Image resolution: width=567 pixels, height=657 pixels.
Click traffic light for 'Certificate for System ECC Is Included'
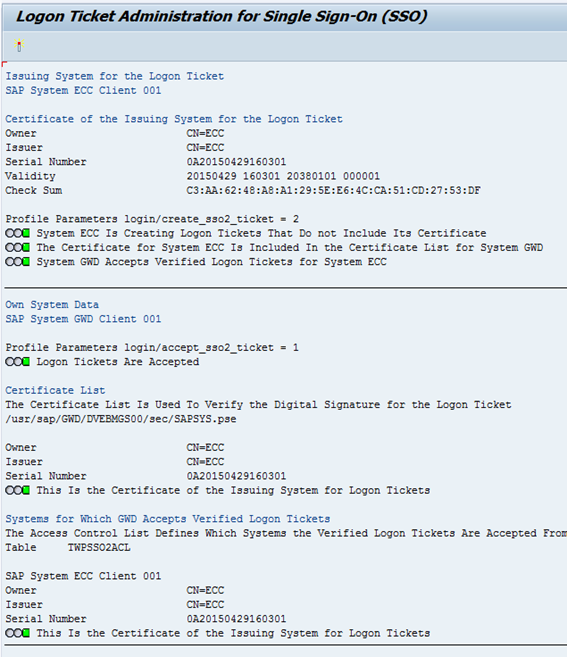(x=18, y=248)
